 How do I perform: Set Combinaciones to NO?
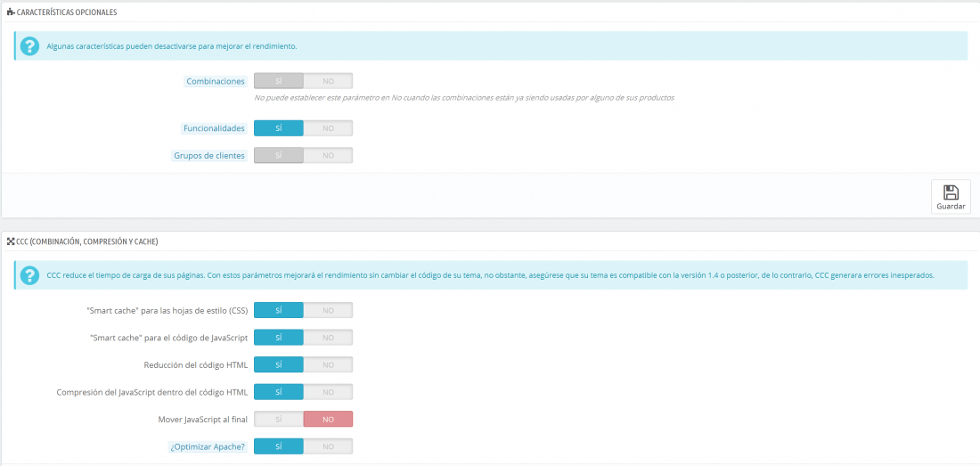[328, 81]
